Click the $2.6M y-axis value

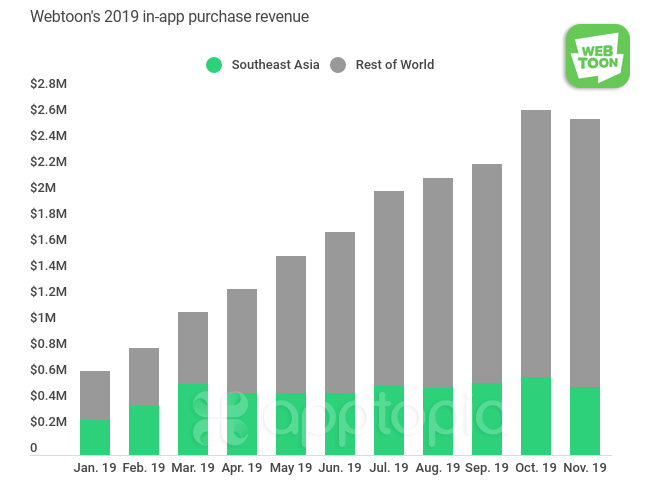point(49,110)
